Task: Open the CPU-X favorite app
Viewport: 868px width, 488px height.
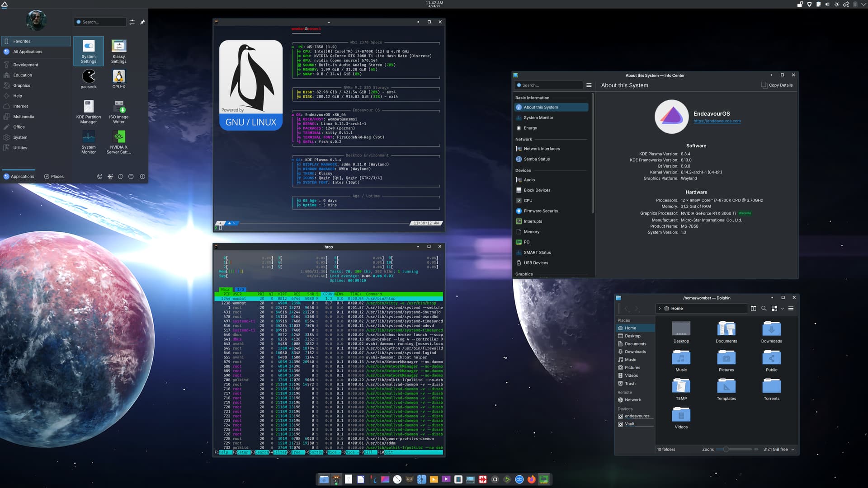Action: click(119, 79)
